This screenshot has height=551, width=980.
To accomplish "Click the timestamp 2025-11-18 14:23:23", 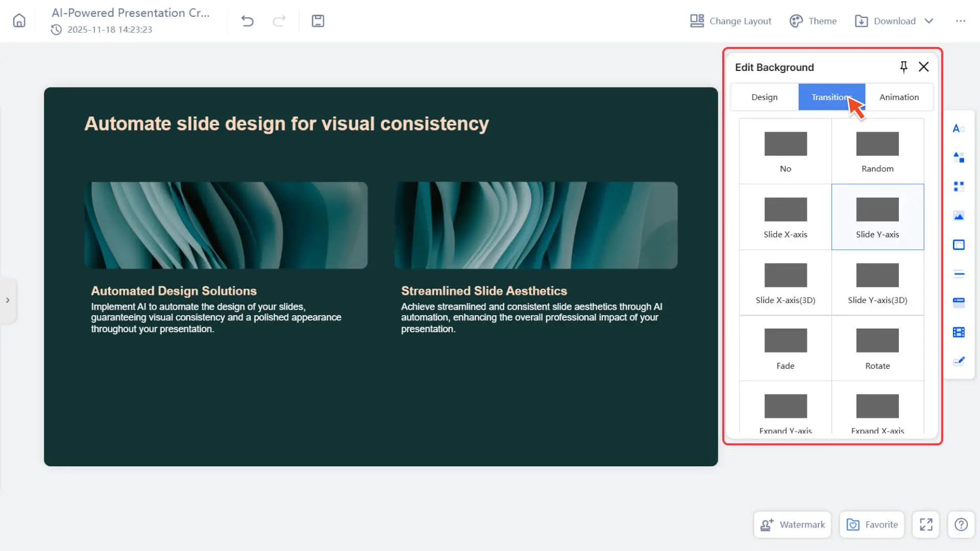I will pyautogui.click(x=110, y=30).
